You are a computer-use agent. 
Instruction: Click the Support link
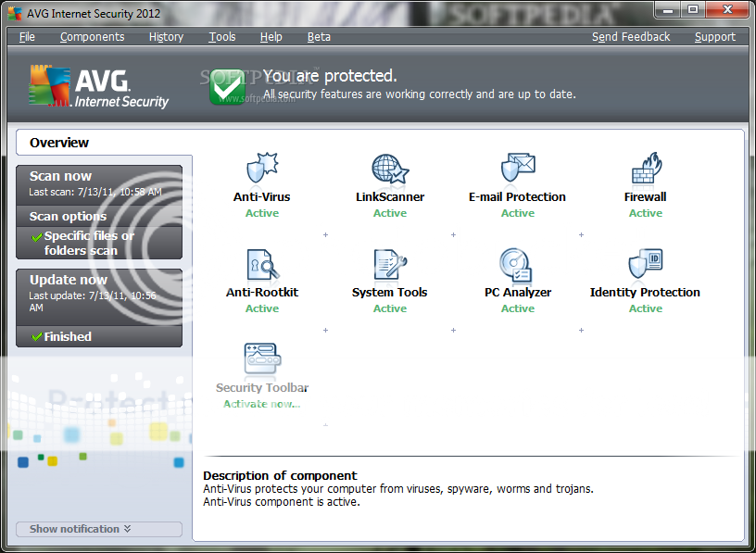coord(715,37)
